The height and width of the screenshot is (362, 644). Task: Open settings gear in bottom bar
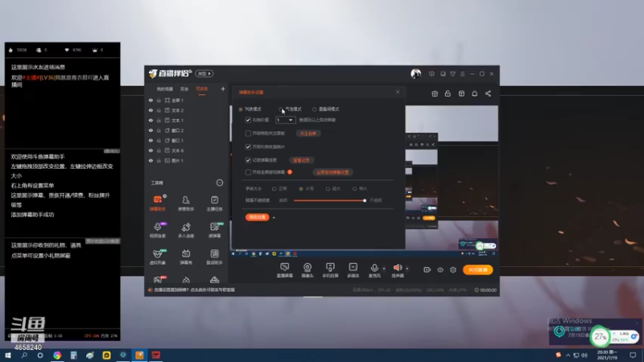pyautogui.click(x=453, y=269)
